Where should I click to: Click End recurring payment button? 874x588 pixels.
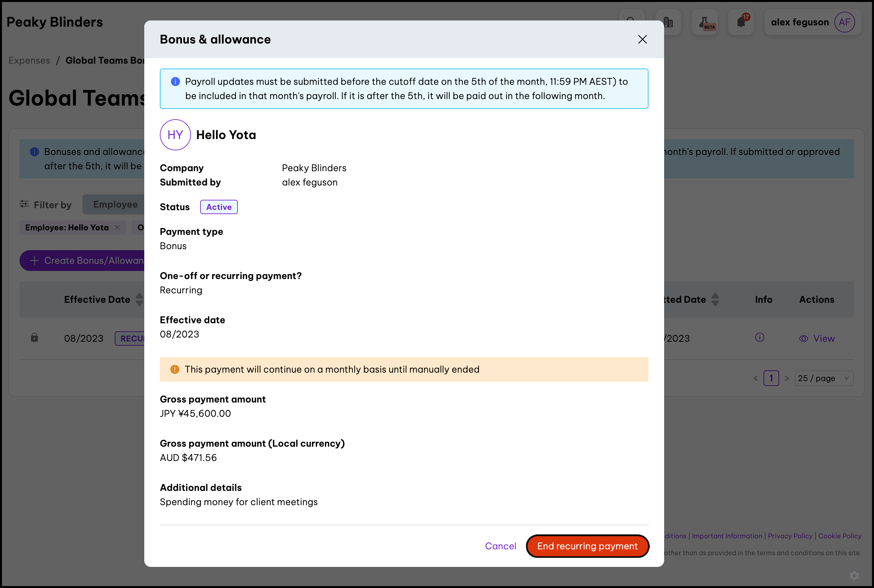[587, 546]
